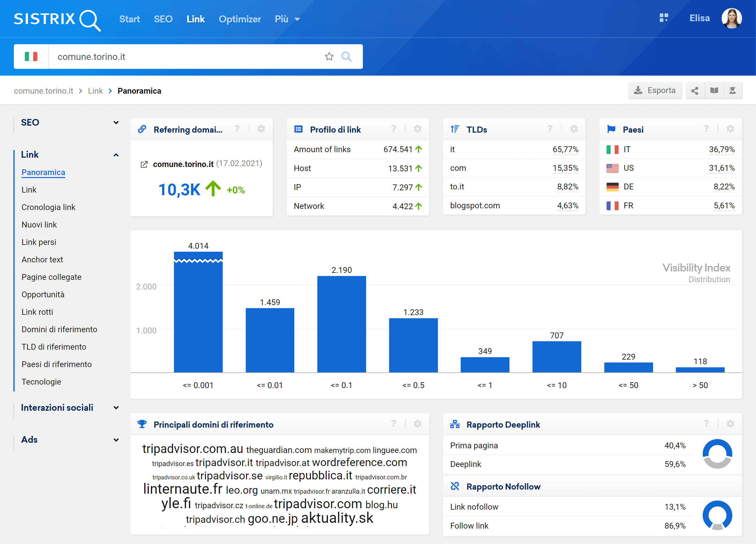The height and width of the screenshot is (544, 756).
Task: Open external link icon beside comune.torino.it
Action: tap(144, 164)
